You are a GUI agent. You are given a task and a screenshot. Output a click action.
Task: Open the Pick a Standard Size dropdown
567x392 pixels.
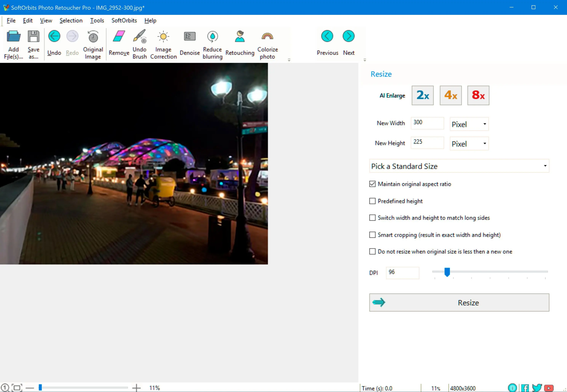[x=459, y=166]
